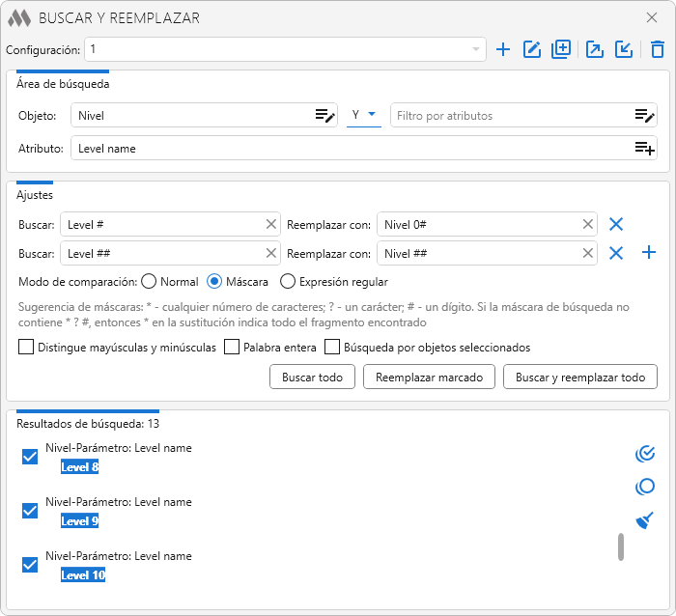Click the edit configuration pencil icon

[531, 49]
